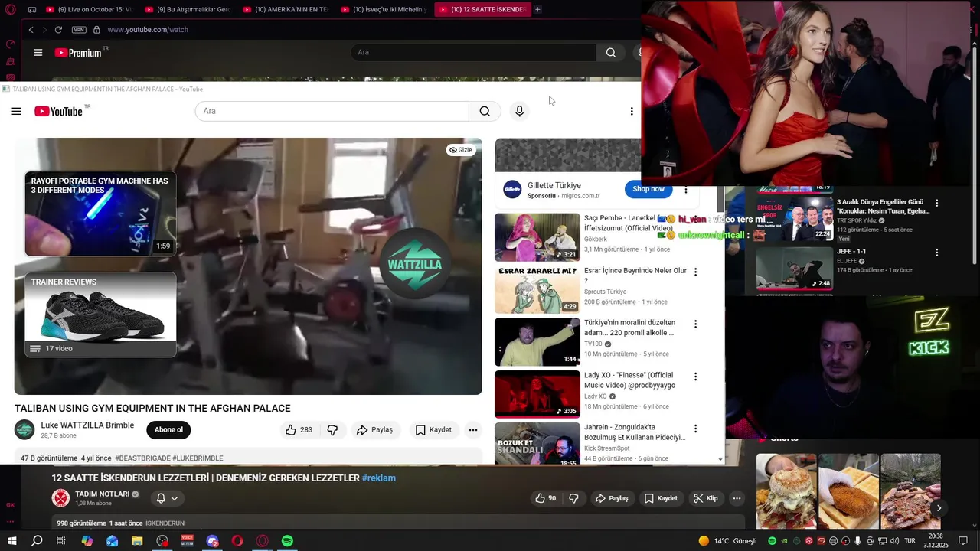Dislike the İskenderun lezzetleri video
This screenshot has width=980, height=551.
[573, 498]
